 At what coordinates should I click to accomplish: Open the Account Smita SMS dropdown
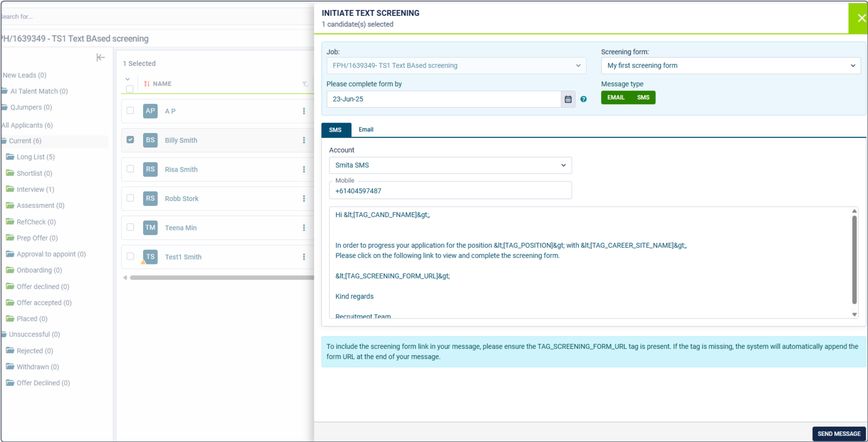(x=450, y=165)
